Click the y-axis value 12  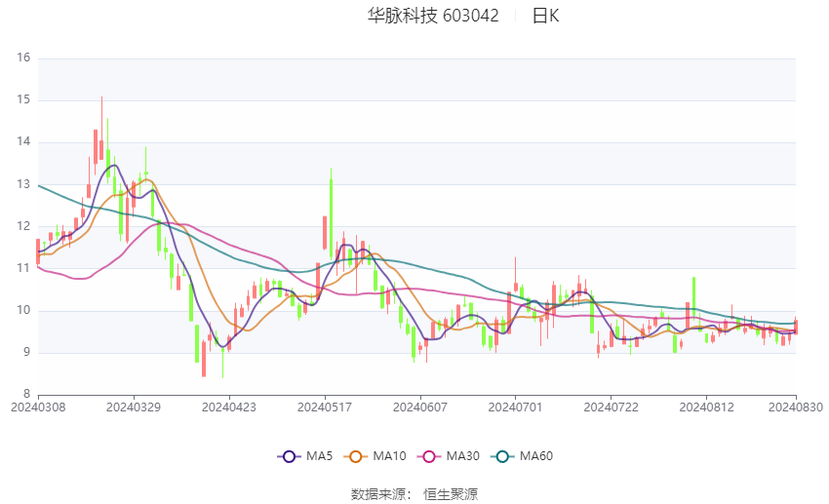(x=23, y=226)
